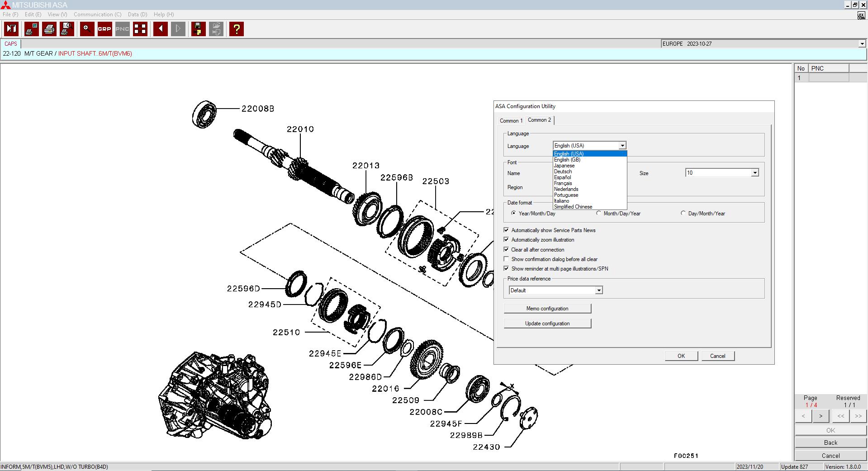Jump to last reserved with the >> button
The width and height of the screenshot is (868, 471).
[858, 416]
